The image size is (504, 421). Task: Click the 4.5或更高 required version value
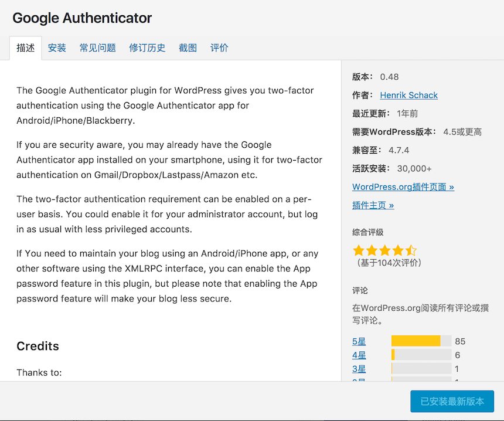[462, 132]
